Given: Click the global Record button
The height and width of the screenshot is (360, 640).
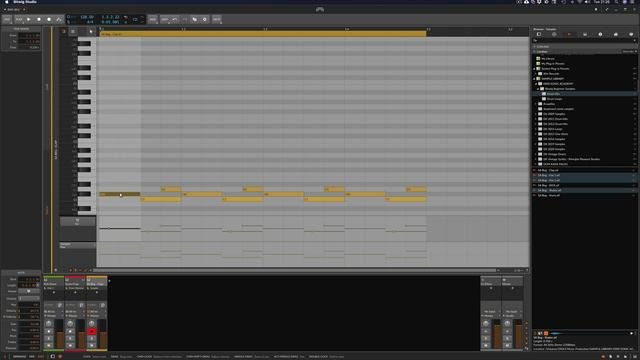Looking at the screenshot, I should (49, 19).
